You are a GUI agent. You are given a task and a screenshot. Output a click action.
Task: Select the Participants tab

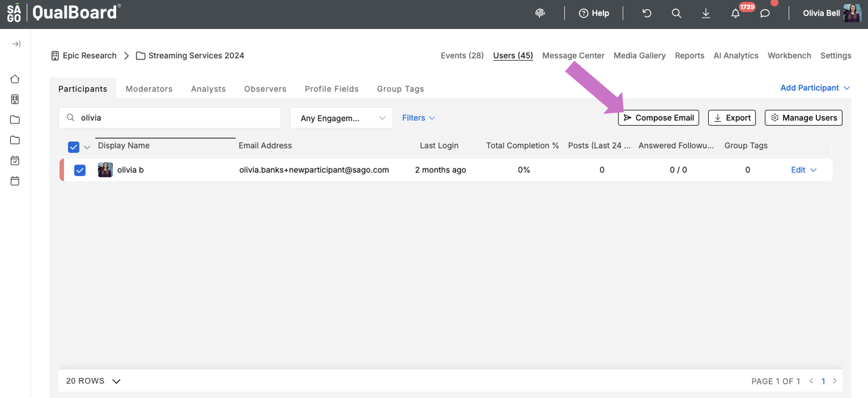83,89
